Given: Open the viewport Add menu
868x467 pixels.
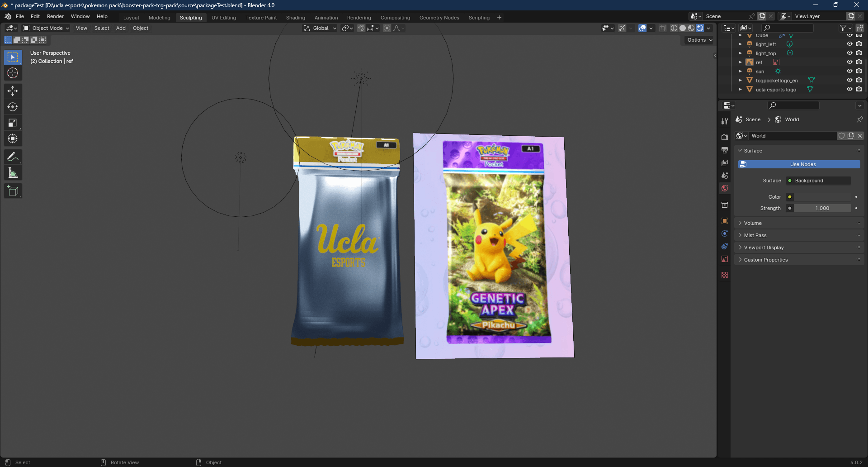Looking at the screenshot, I should coord(121,28).
